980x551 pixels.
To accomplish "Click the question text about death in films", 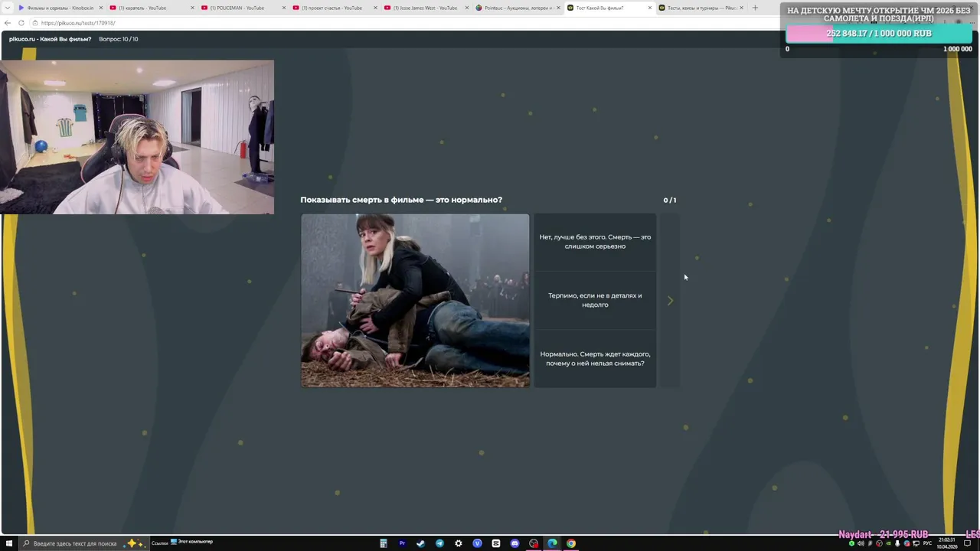I will tap(401, 200).
